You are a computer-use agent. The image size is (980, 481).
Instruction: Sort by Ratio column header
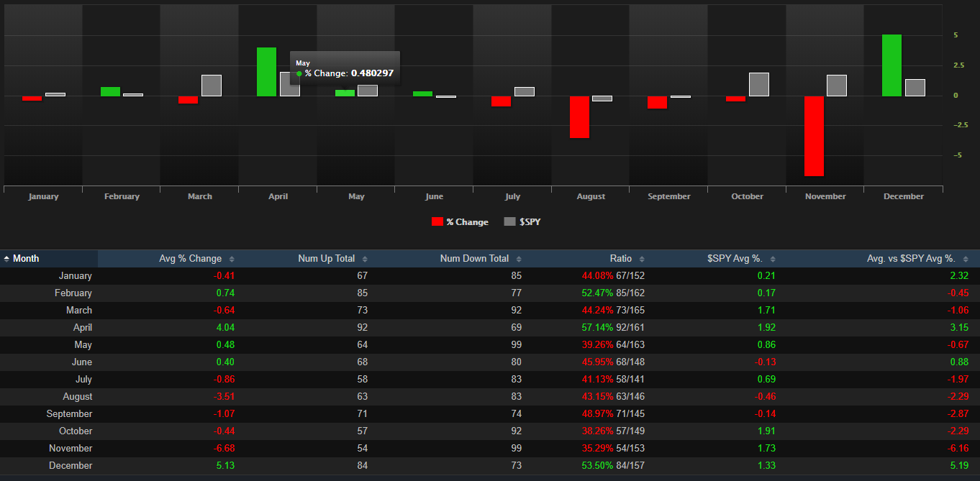tap(589, 259)
